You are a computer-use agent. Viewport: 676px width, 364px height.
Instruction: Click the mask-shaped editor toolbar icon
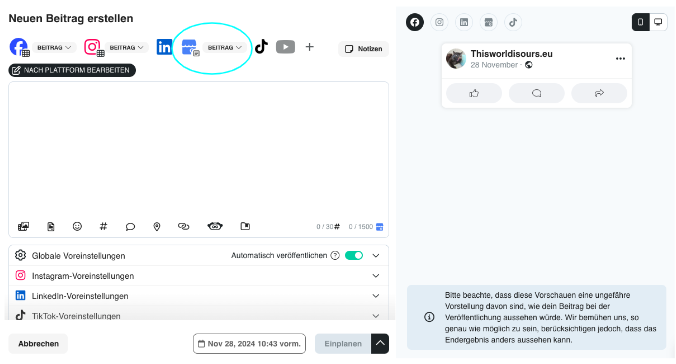click(x=215, y=226)
